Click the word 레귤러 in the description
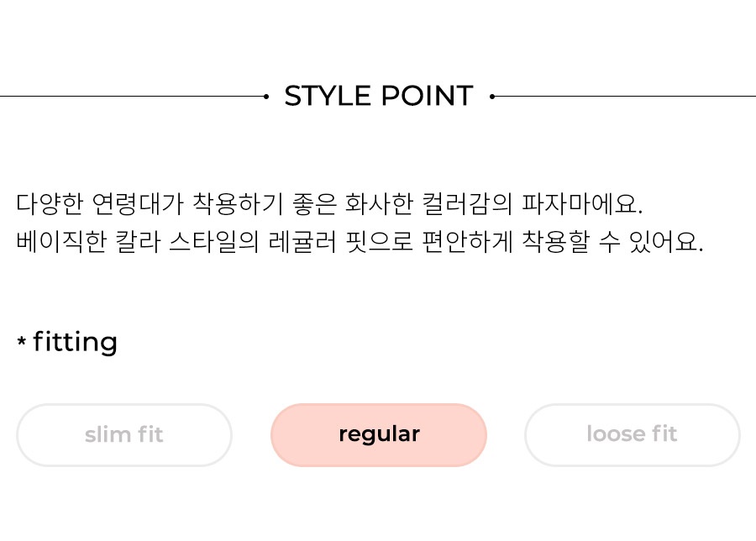 pyautogui.click(x=302, y=241)
